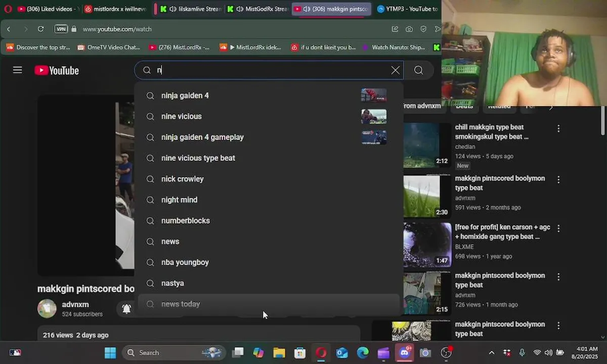Screen dimensions: 607x364
Task: Open more options for 591 views video
Action: tap(558, 179)
